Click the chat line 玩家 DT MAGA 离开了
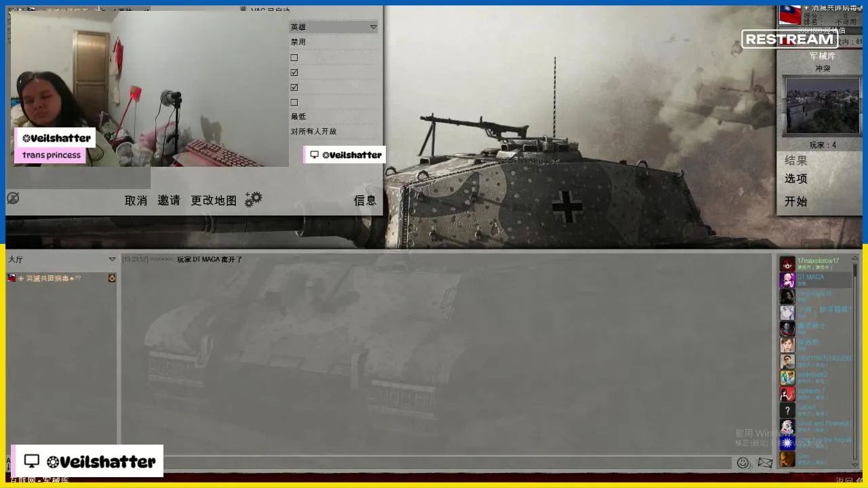868x488 pixels. [x=210, y=260]
